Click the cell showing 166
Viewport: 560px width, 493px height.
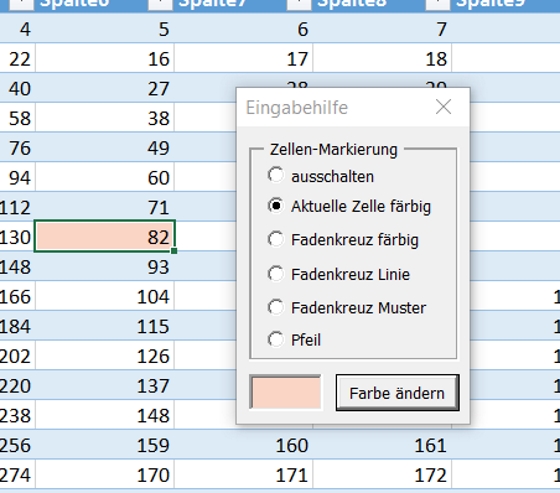coord(18,296)
